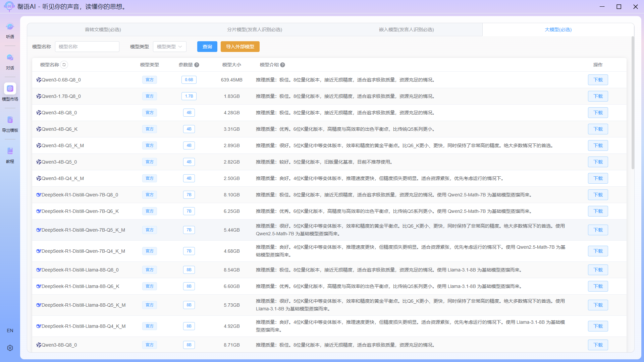Viewport: 644px width, 362px height.
Task: Download Qwen3-0.6B-Q8_0 with 下载 button
Action: [x=598, y=80]
